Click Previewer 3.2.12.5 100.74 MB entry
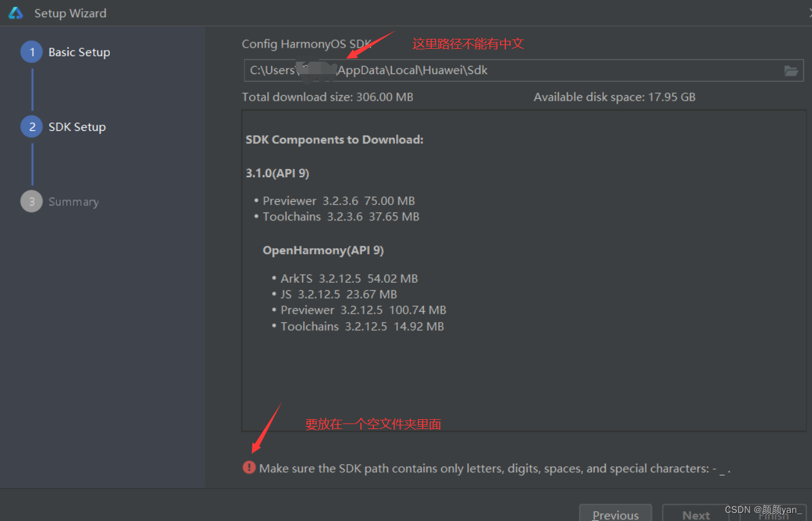 click(x=363, y=310)
